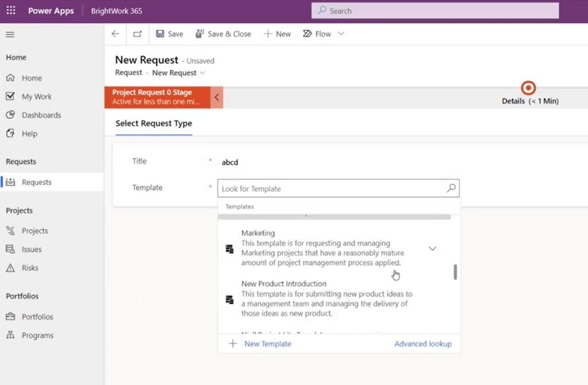Expand the Flow dropdown

pyautogui.click(x=341, y=34)
